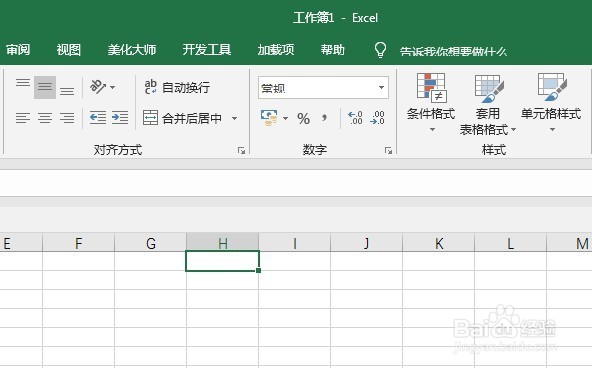Open the 加载项 tab

276,50
